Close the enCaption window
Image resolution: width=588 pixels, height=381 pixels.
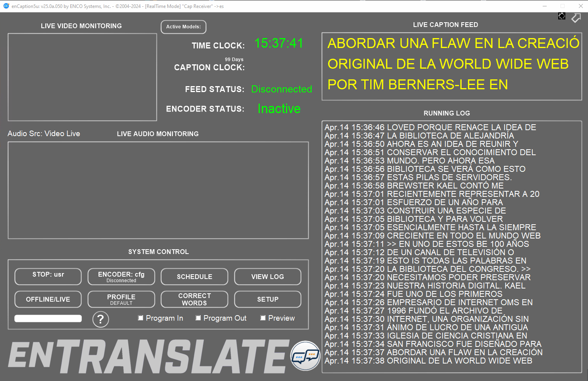pyautogui.click(x=580, y=6)
